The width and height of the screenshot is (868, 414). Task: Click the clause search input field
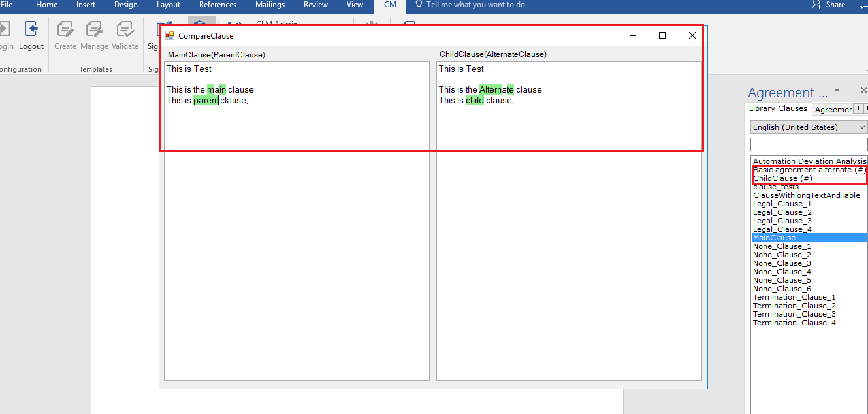click(809, 145)
